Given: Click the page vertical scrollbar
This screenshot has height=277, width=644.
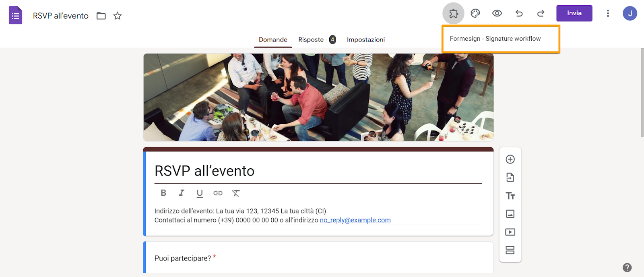Looking at the screenshot, I should [x=642, y=93].
